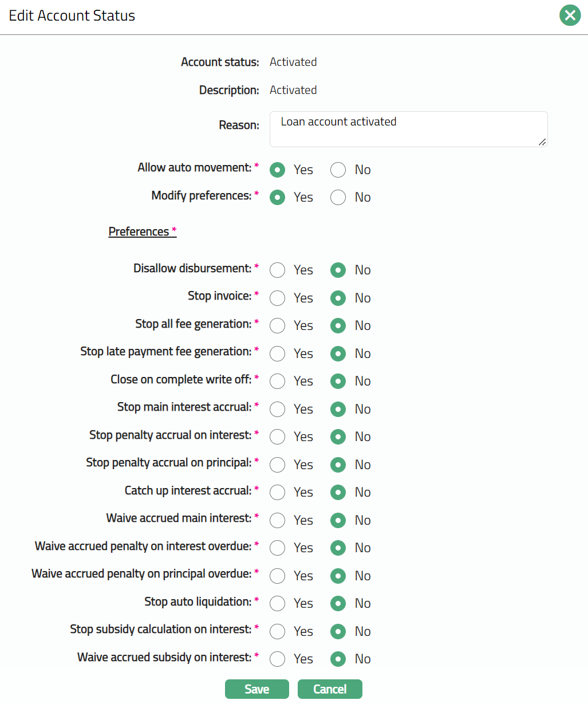Close the Edit Account Status dialog
588x704 pixels.
pyautogui.click(x=570, y=15)
